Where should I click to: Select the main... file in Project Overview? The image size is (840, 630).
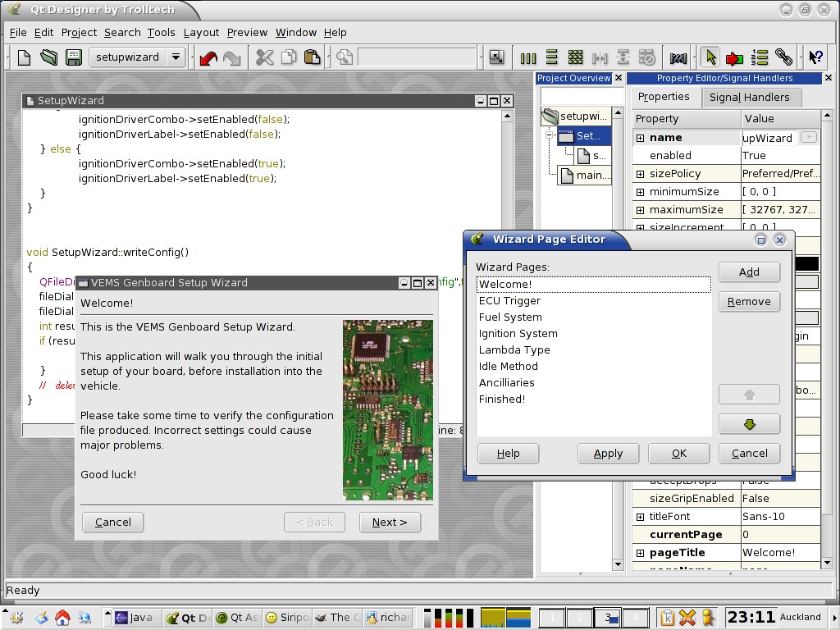584,176
